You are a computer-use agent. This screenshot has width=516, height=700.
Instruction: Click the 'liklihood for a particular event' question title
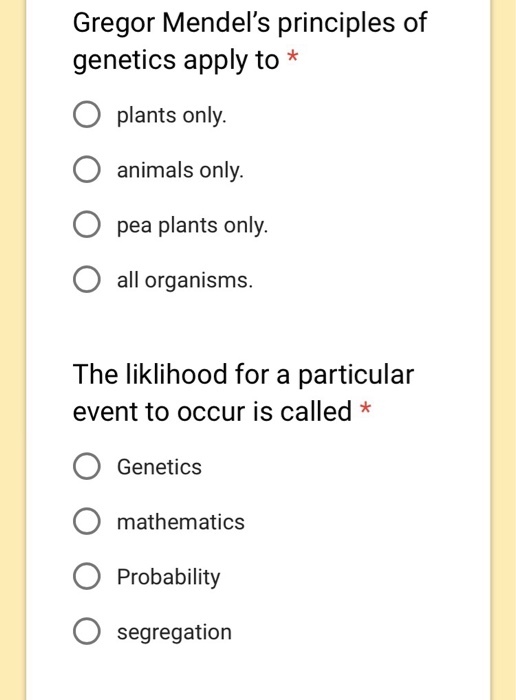tap(244, 393)
